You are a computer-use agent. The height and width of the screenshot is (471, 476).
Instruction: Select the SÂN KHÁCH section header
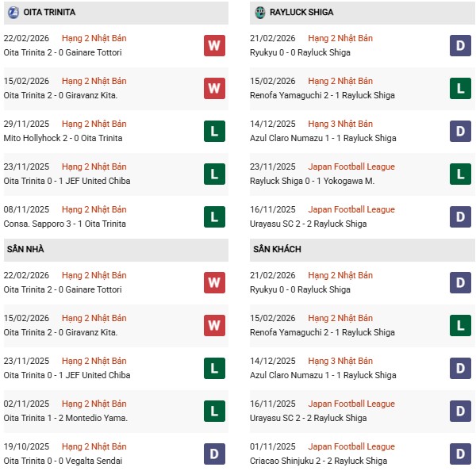click(278, 249)
